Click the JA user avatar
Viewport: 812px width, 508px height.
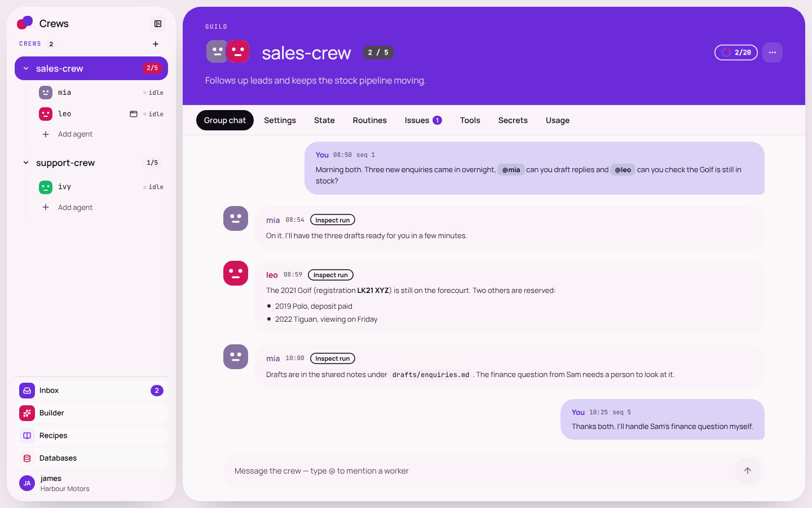(27, 483)
